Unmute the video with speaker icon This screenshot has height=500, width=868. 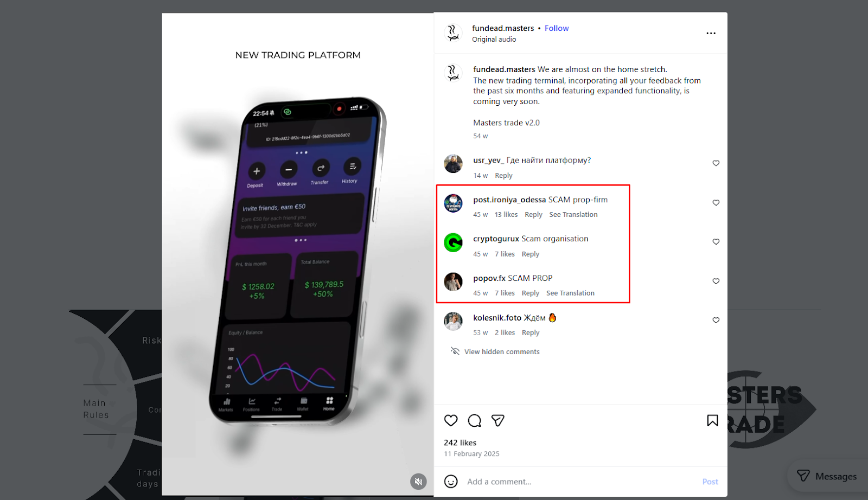coord(418,482)
